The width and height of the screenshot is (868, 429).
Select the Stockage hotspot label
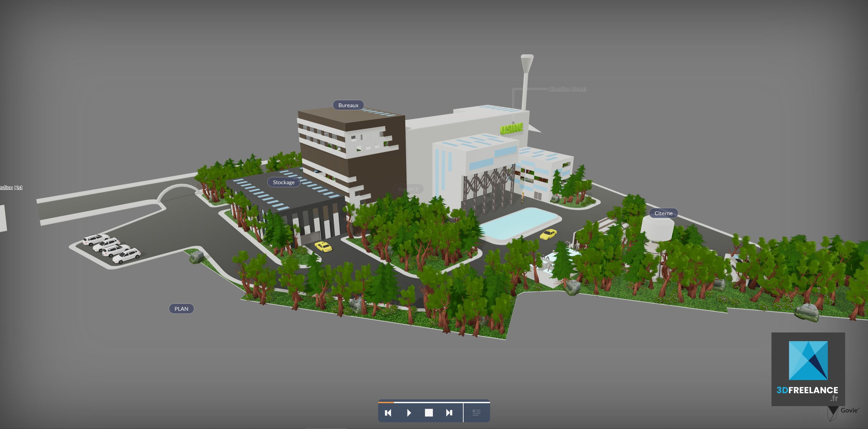pyautogui.click(x=283, y=182)
